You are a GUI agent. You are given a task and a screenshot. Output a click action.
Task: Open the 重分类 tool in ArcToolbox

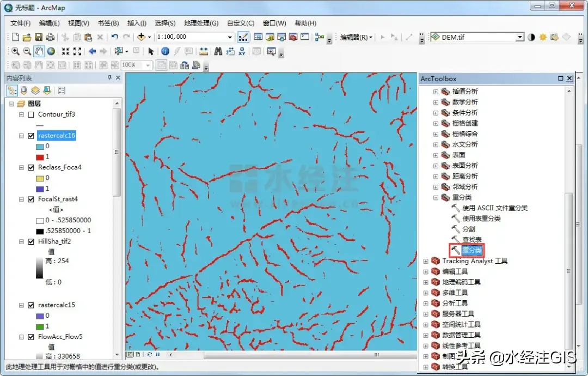pyautogui.click(x=471, y=251)
